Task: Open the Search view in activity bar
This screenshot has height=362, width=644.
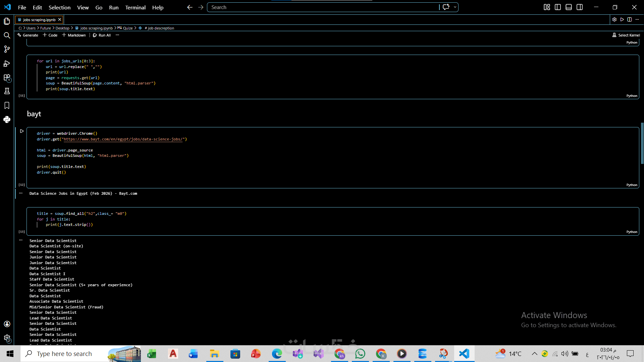Action: click(x=7, y=35)
